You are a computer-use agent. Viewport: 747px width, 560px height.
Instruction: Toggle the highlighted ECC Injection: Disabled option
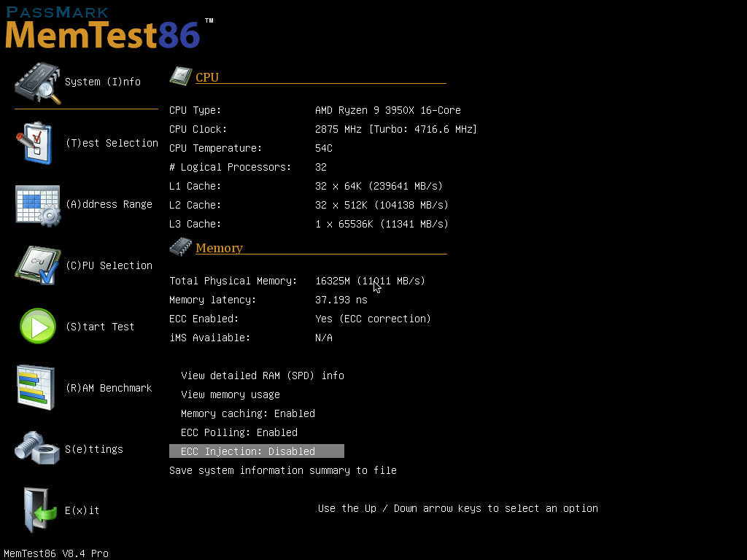coord(257,451)
